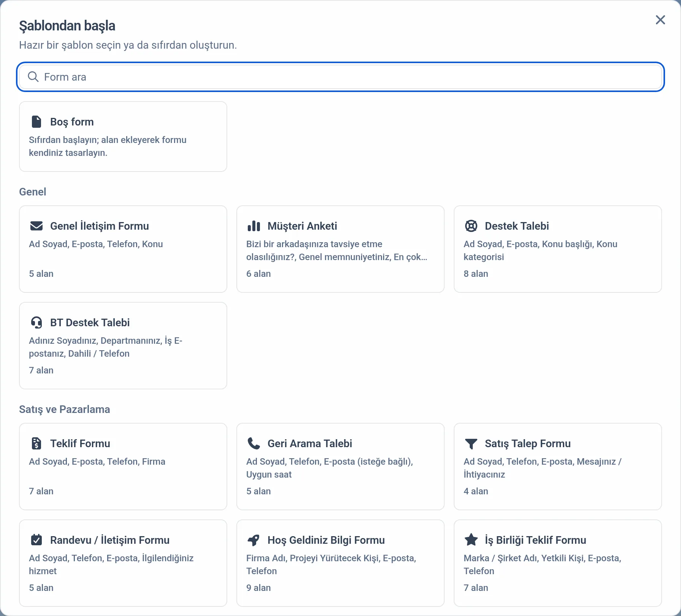Open the Randevu / İletişim Formu title

[x=110, y=540]
